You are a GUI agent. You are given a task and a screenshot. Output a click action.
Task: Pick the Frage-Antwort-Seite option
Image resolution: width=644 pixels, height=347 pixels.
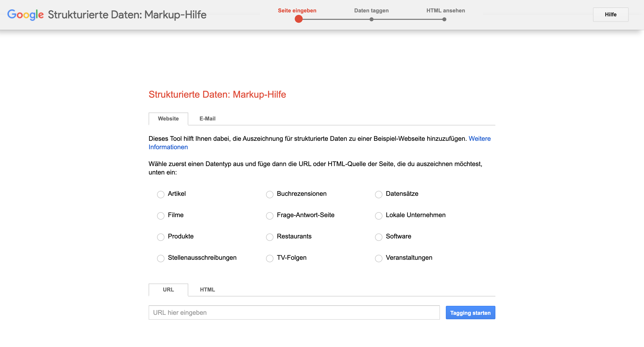tap(269, 216)
